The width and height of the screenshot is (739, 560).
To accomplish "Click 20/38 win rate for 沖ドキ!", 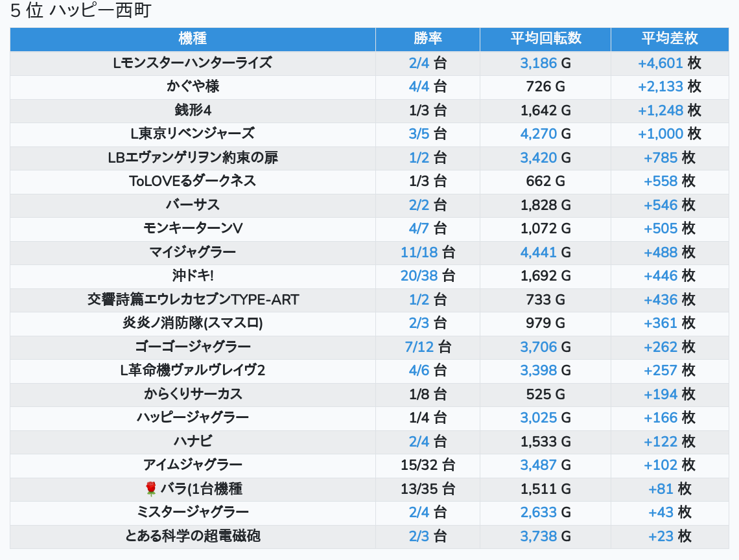I will (419, 275).
